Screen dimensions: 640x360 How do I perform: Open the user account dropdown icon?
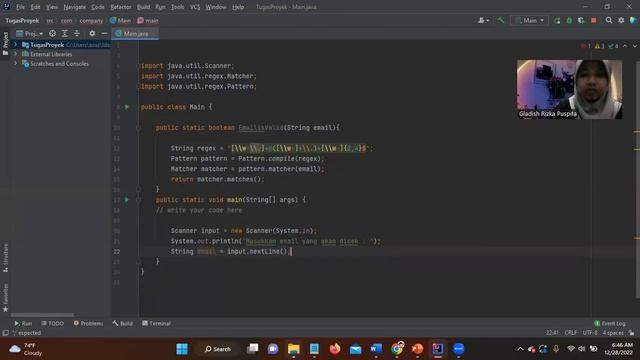click(x=483, y=20)
